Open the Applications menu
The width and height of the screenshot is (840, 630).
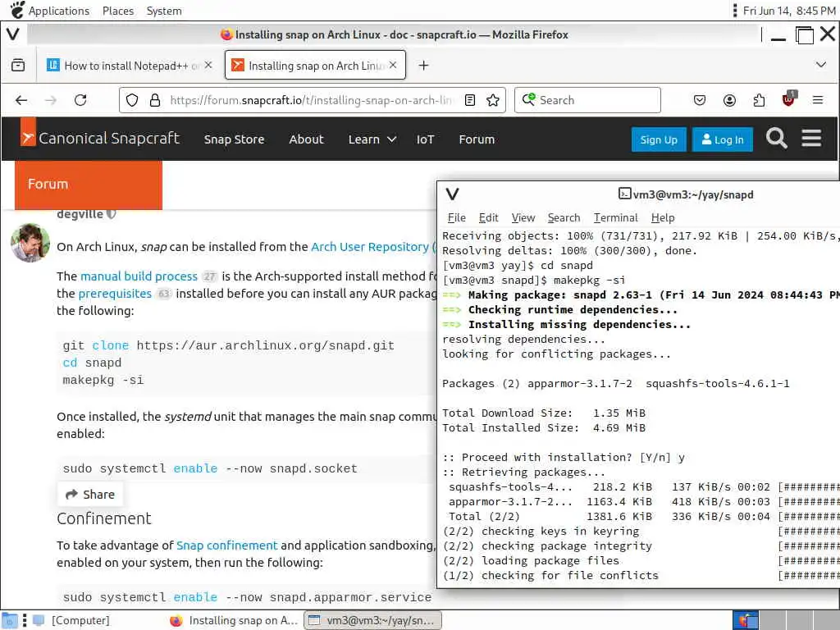[50, 11]
